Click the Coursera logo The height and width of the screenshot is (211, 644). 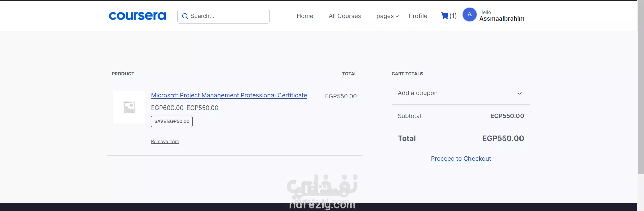coord(137,16)
